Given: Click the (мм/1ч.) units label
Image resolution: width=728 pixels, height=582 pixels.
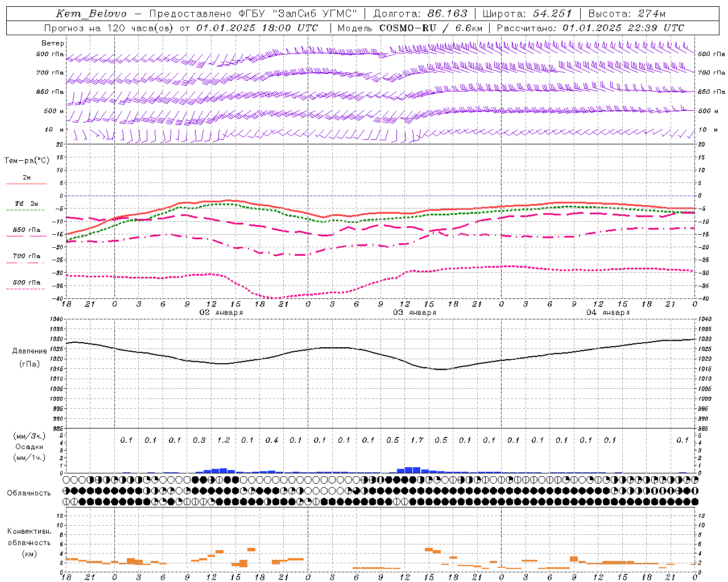Looking at the screenshot, I should click(30, 458).
